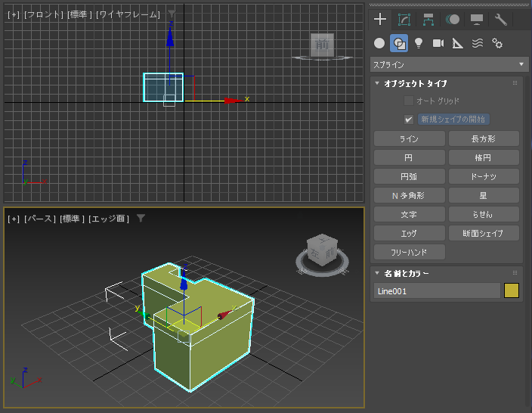532x413 pixels.
Task: Select the Shapes category icon
Action: [x=399, y=43]
